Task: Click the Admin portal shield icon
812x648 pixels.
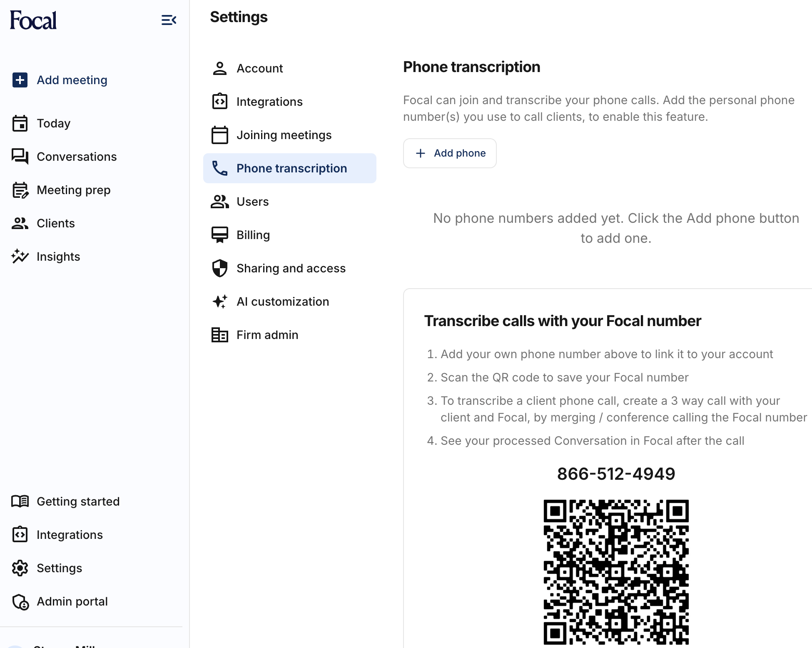Action: click(x=20, y=601)
